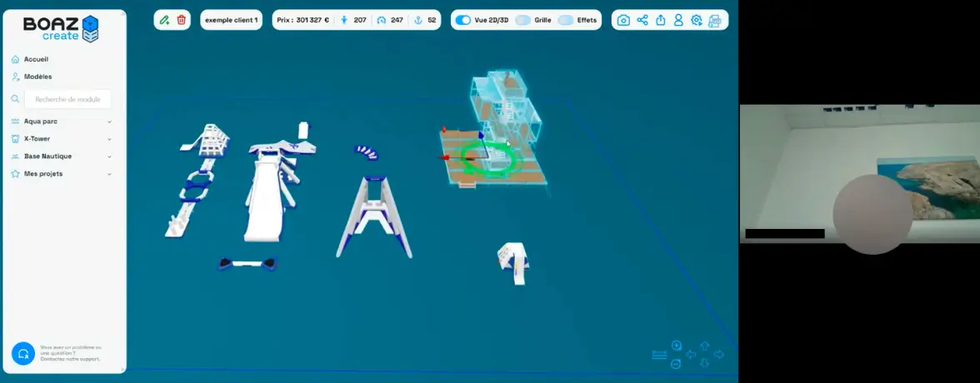Click the red X-axis gizmo arrow
The height and width of the screenshot is (383, 980).
[446, 158]
